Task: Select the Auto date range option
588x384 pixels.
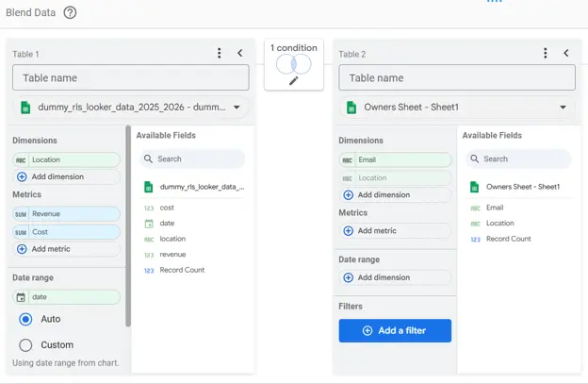Action: pyautogui.click(x=26, y=319)
